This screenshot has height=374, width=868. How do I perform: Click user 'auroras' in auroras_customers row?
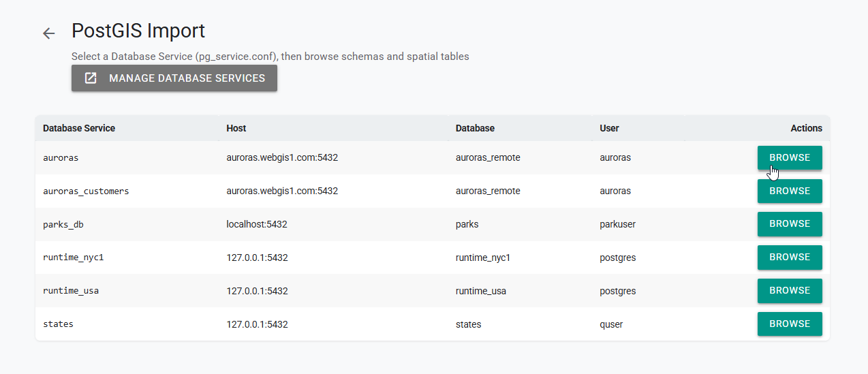[615, 191]
